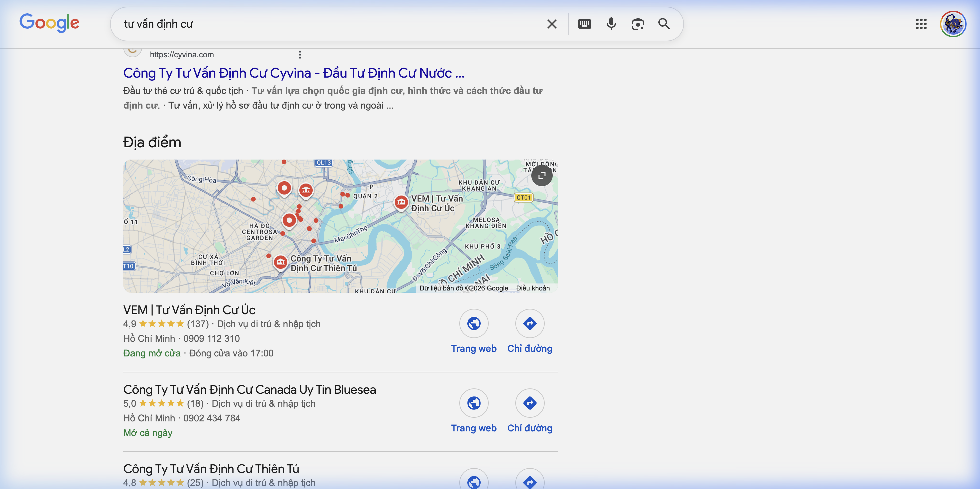The image size is (980, 489).
Task: Open the Google apps grid
Action: point(921,24)
